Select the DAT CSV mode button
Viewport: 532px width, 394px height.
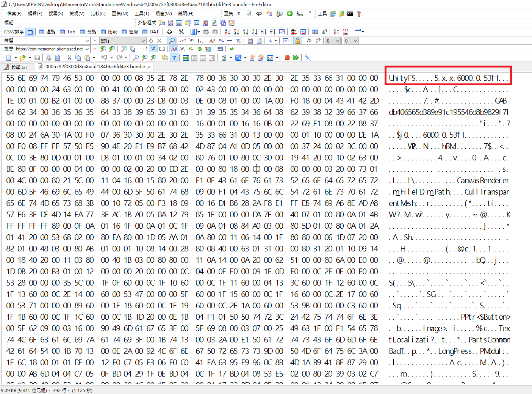coord(150,32)
